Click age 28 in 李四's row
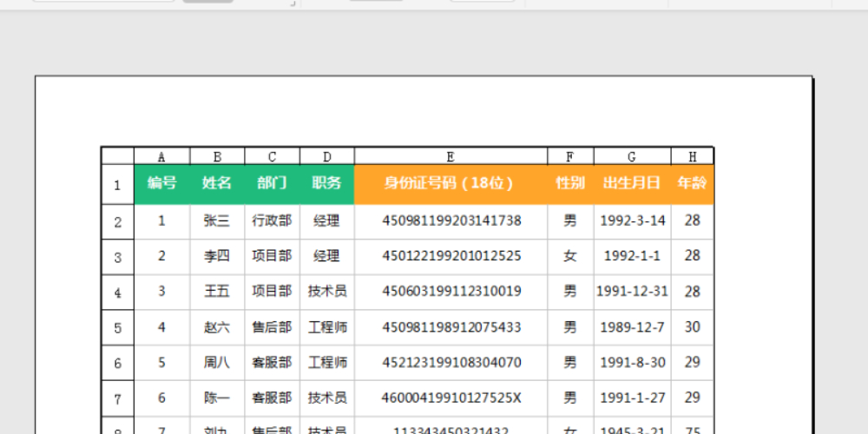The height and width of the screenshot is (434, 868). (692, 256)
